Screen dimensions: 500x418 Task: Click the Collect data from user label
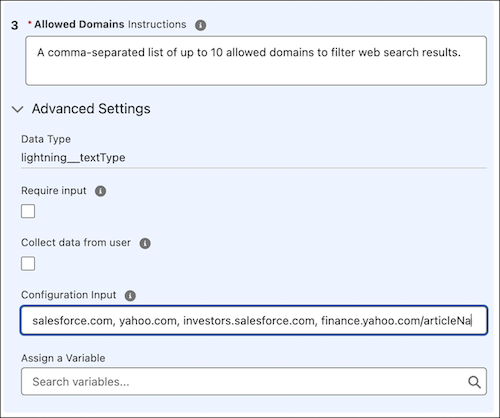click(76, 243)
